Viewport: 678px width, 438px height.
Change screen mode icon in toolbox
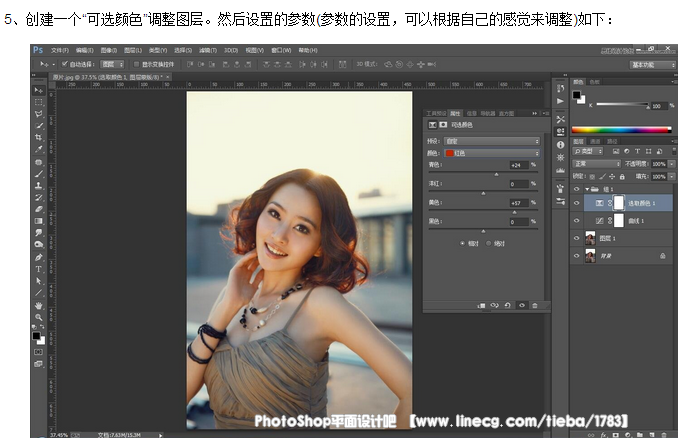pos(38,364)
